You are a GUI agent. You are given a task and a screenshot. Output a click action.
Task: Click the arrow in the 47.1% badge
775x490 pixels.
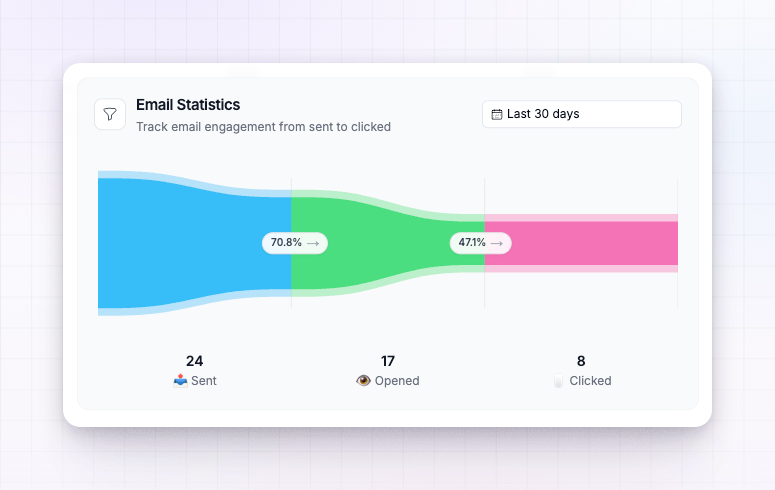pyautogui.click(x=497, y=243)
